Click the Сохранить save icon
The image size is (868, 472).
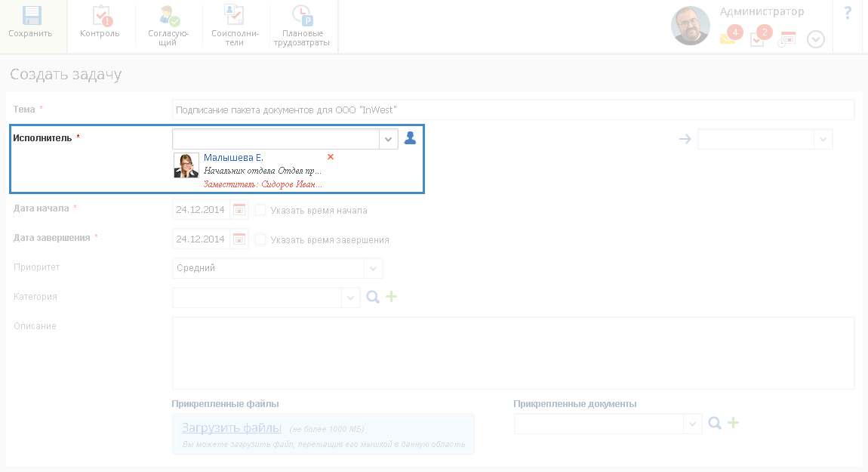pyautogui.click(x=30, y=18)
